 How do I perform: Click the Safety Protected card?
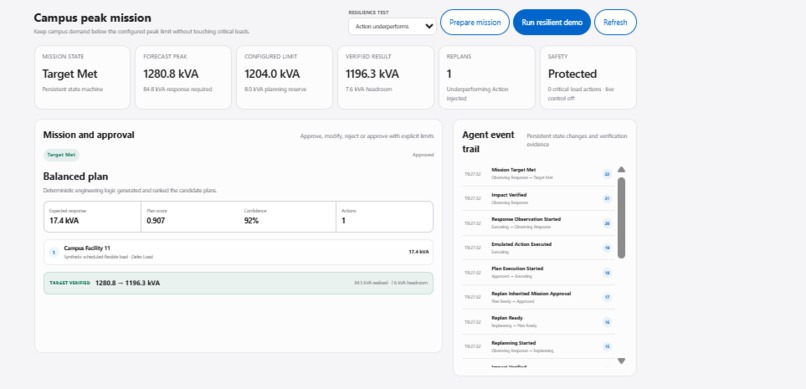coord(588,77)
